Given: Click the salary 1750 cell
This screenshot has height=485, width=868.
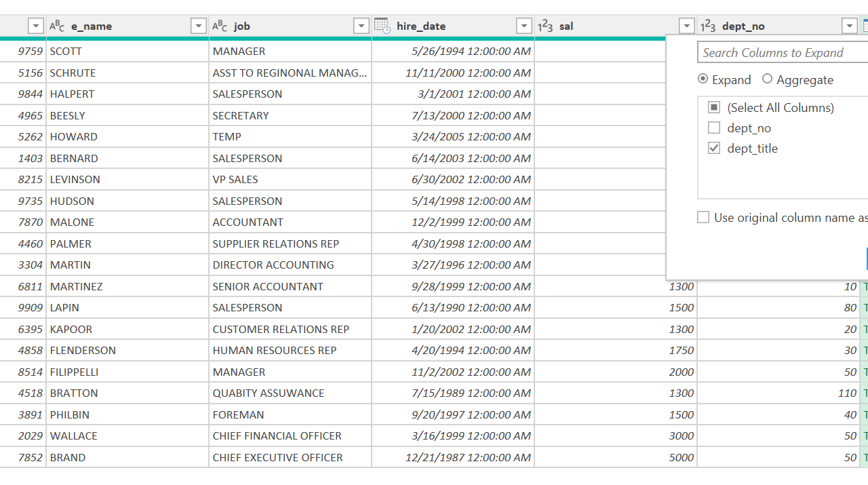Looking at the screenshot, I should tap(616, 351).
